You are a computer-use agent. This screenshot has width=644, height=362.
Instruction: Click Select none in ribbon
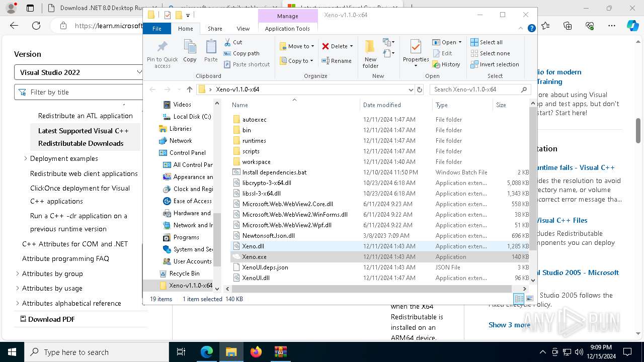490,53
